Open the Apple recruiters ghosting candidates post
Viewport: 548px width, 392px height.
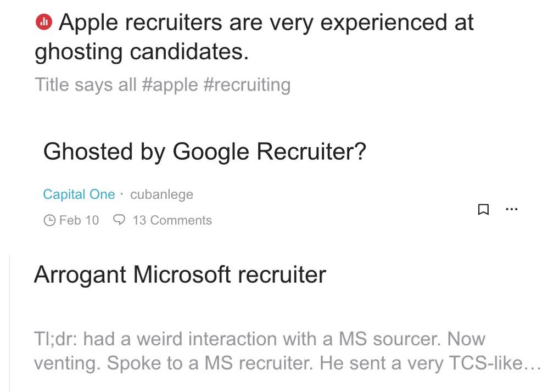[266, 23]
